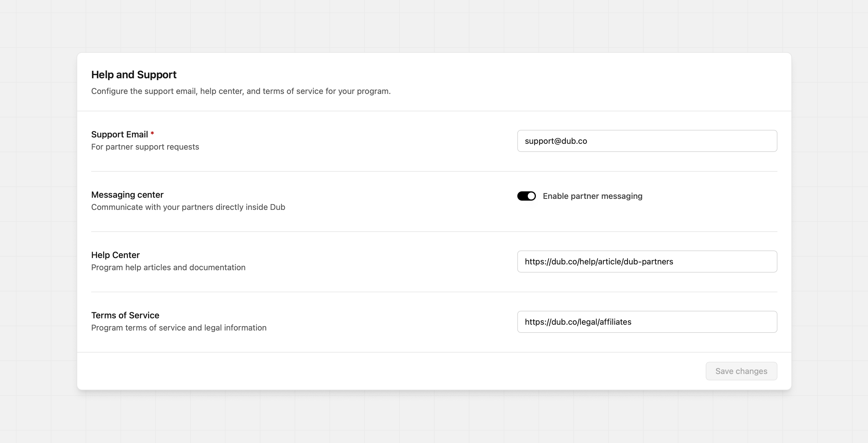Viewport: 868px width, 443px height.
Task: Click the word "Dub" in messaging description
Action: coord(277,207)
